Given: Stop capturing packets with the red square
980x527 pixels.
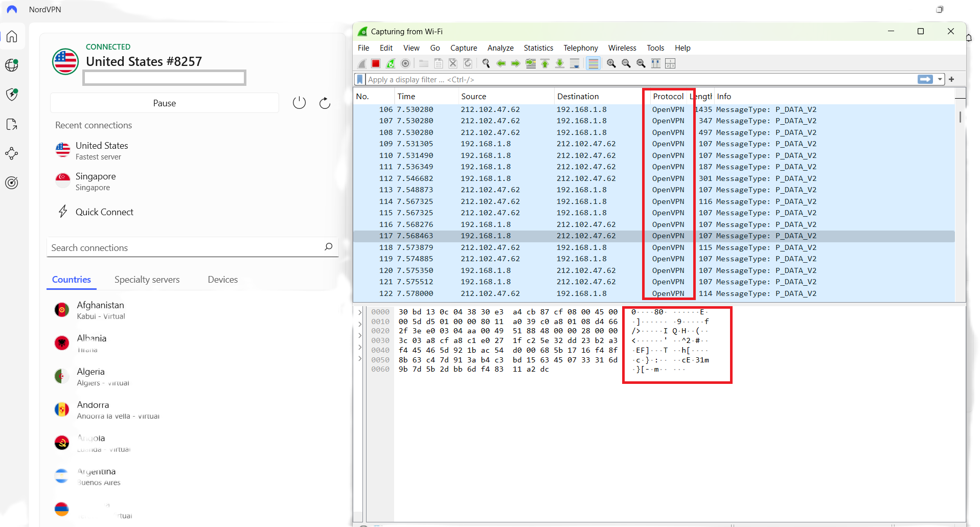Looking at the screenshot, I should pos(376,63).
